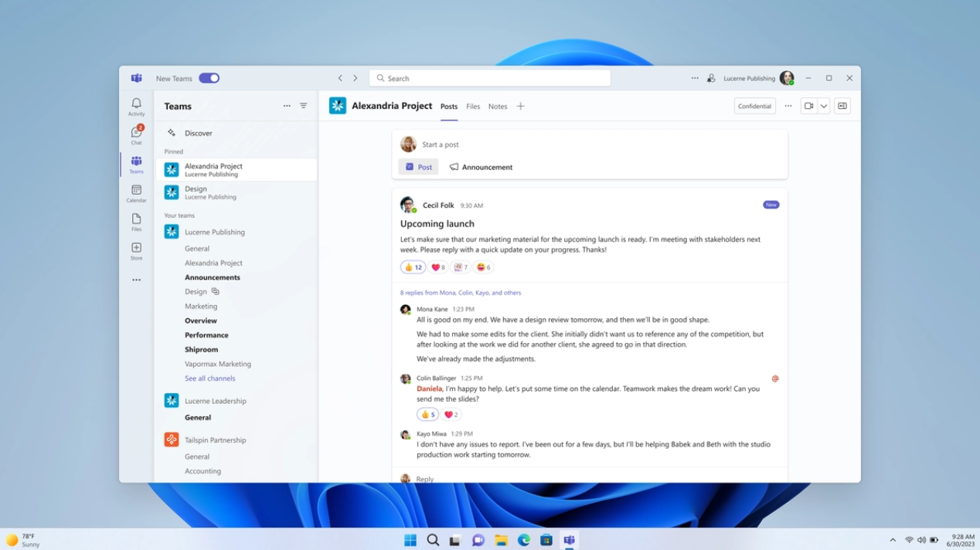
Task: Turn off the New Teams toggle
Action: point(209,78)
